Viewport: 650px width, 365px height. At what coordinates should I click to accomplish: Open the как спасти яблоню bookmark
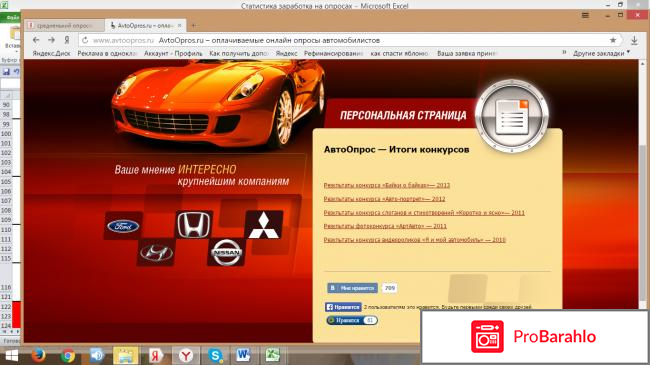click(x=400, y=54)
